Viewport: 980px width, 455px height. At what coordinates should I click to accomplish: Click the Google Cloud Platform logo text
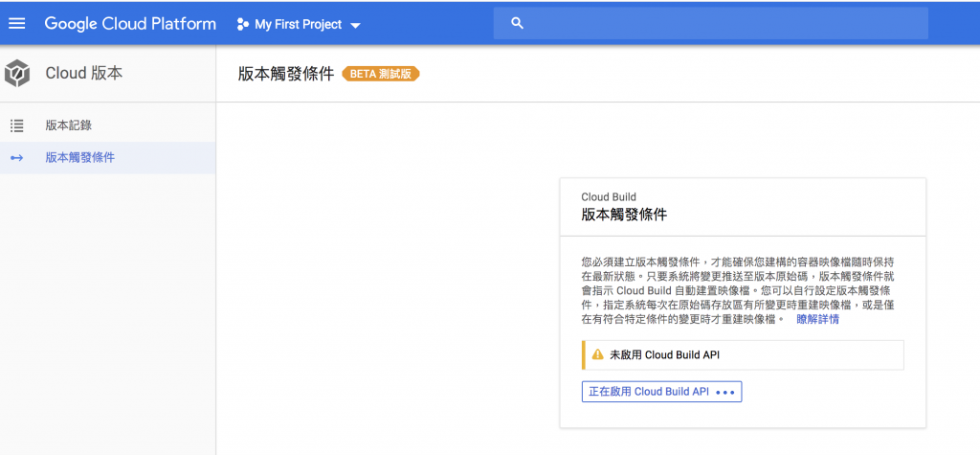click(x=130, y=24)
